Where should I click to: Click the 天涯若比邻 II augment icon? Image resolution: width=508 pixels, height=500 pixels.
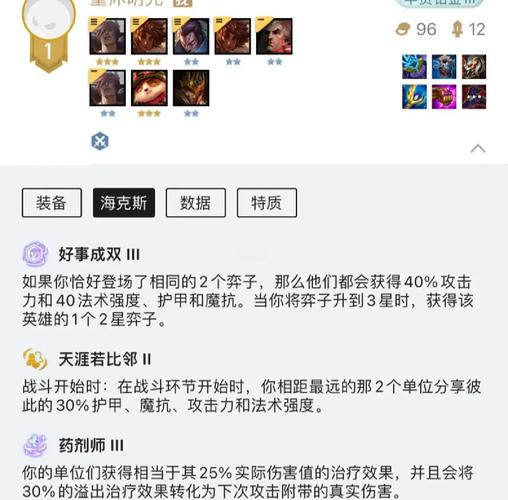pyautogui.click(x=35, y=359)
